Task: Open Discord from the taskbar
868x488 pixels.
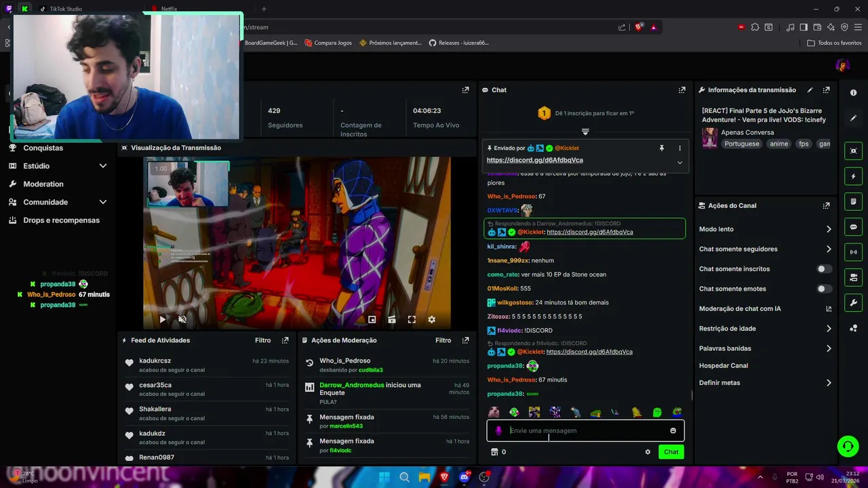Action: click(464, 477)
